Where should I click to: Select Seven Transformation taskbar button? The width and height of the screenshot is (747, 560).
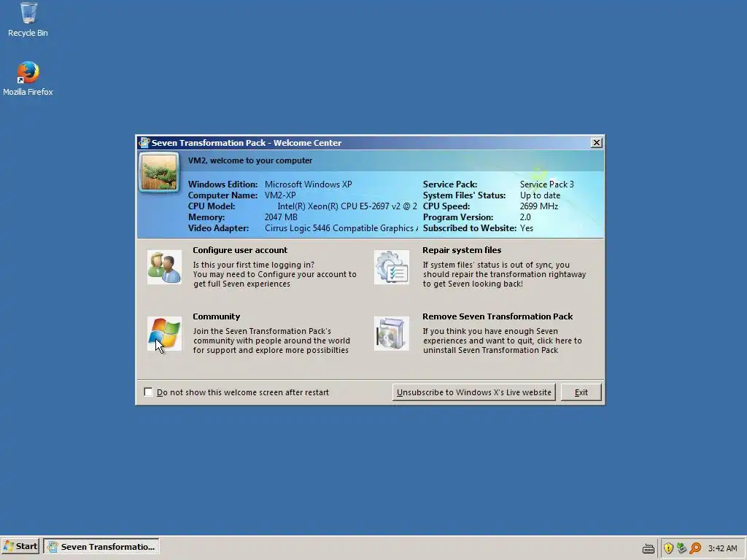(101, 547)
